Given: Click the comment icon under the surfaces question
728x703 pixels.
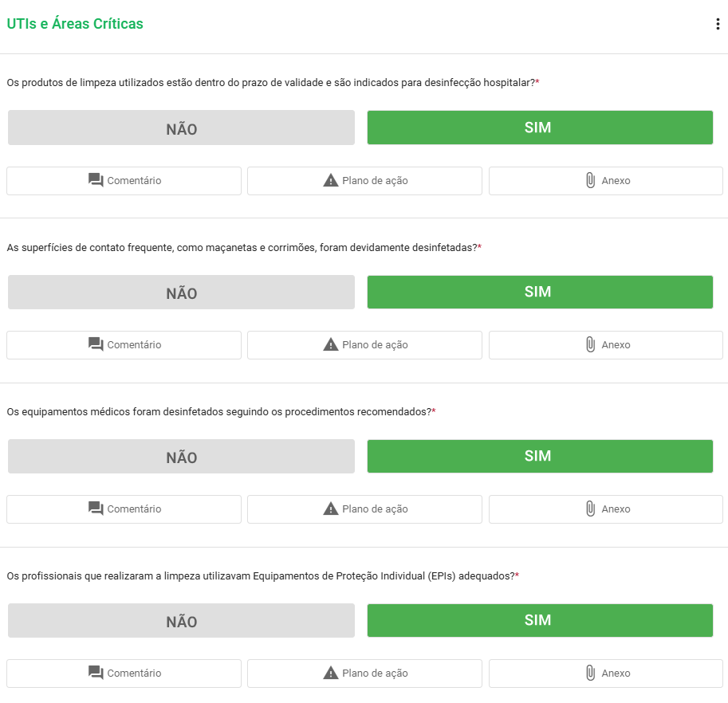Looking at the screenshot, I should point(94,344).
